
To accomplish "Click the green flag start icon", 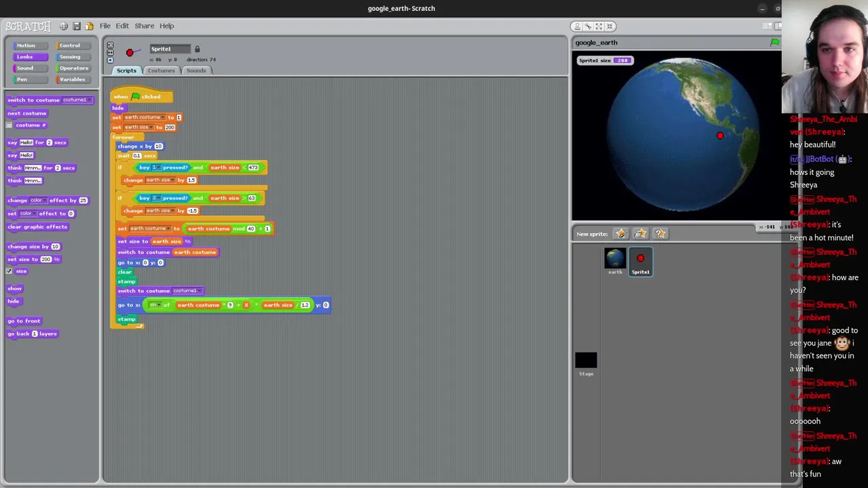I will [x=774, y=43].
